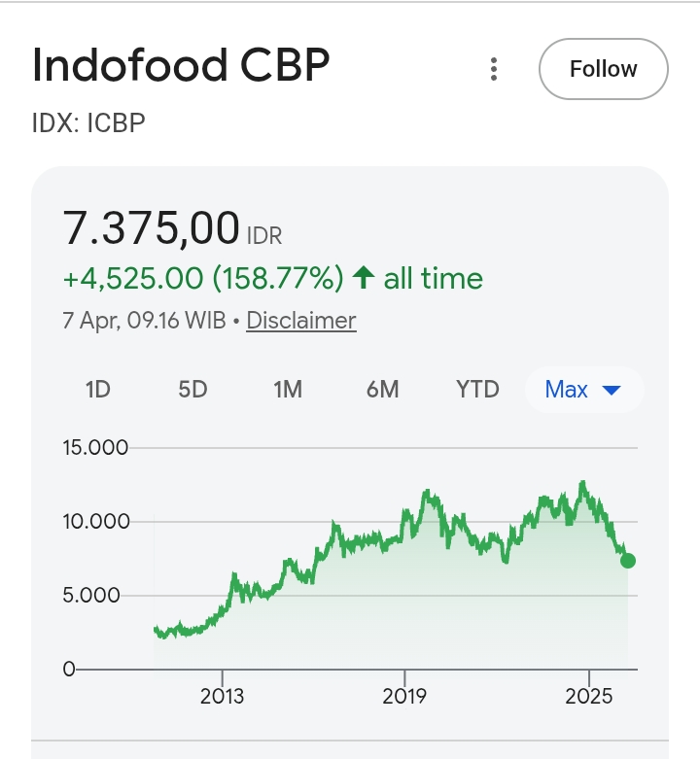Click the blue arrow beside Max

click(x=612, y=391)
